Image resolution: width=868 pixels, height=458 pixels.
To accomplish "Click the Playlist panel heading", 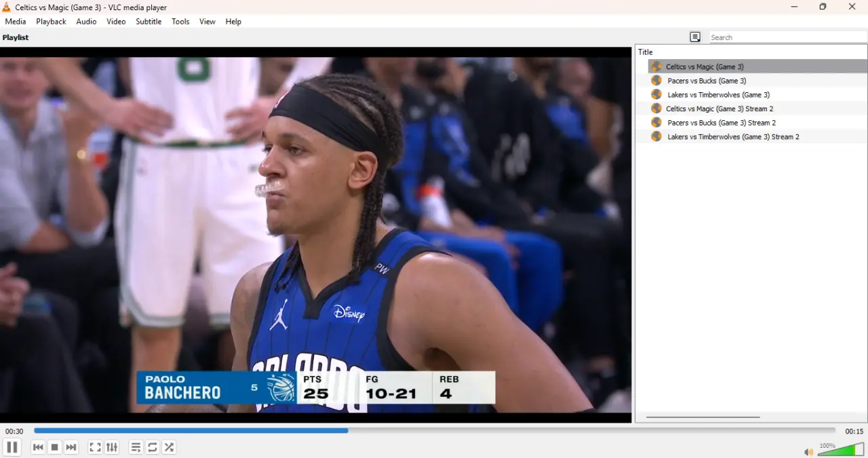I will click(x=16, y=37).
